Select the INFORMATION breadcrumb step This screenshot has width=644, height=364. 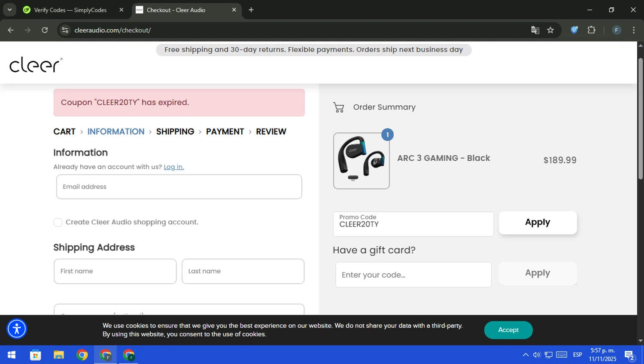(x=116, y=132)
